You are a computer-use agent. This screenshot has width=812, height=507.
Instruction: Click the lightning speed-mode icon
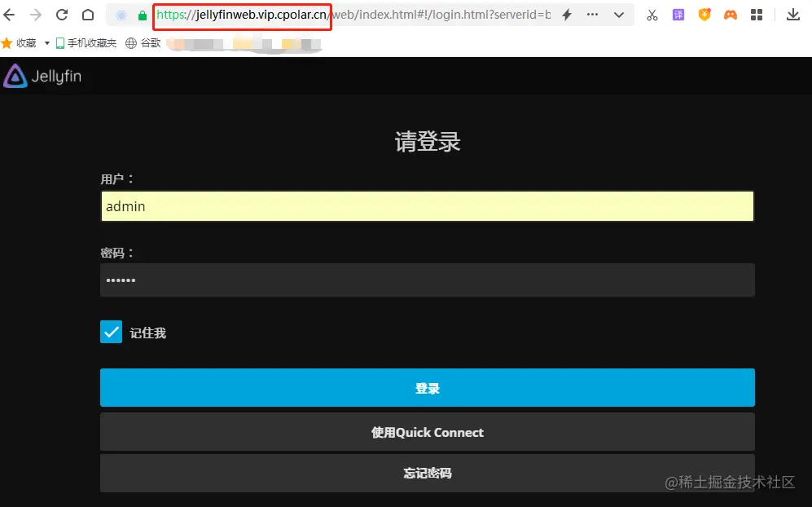[x=567, y=15]
